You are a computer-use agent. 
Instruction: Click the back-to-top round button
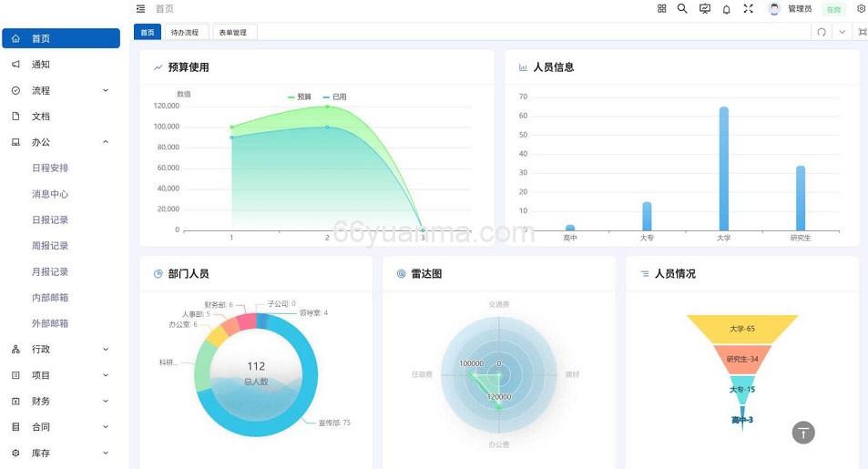803,433
